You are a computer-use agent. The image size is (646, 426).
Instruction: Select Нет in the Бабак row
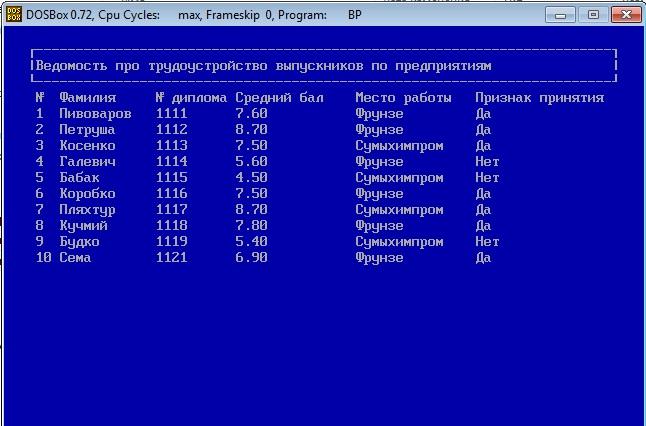point(487,178)
